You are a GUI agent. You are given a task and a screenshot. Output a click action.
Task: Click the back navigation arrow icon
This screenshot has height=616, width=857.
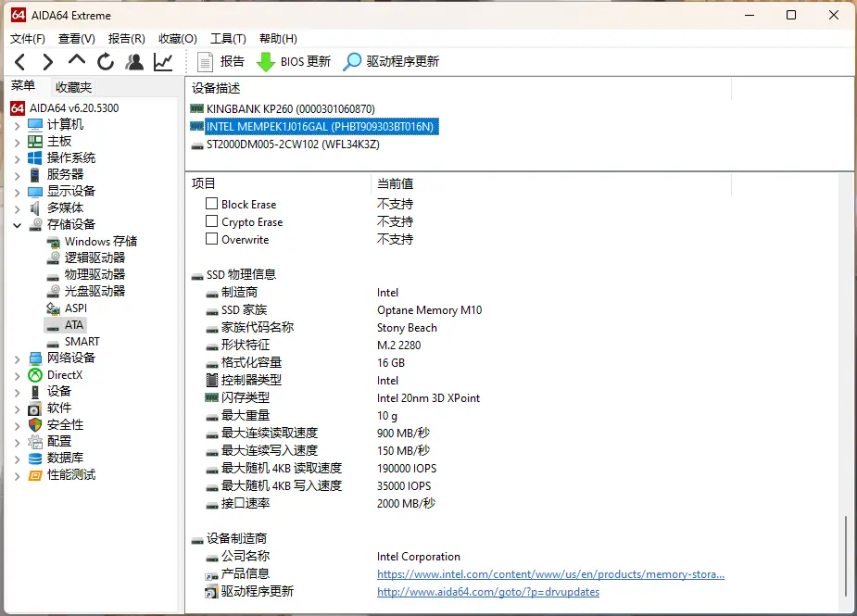[x=20, y=62]
